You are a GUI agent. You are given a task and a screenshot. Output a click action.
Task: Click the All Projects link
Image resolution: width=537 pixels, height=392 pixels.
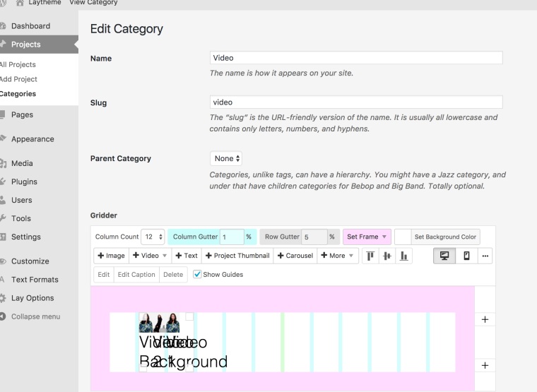point(18,65)
